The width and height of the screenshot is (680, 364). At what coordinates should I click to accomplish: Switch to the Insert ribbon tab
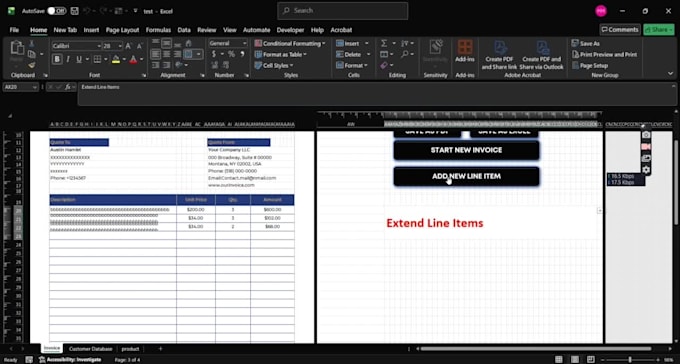[92, 30]
